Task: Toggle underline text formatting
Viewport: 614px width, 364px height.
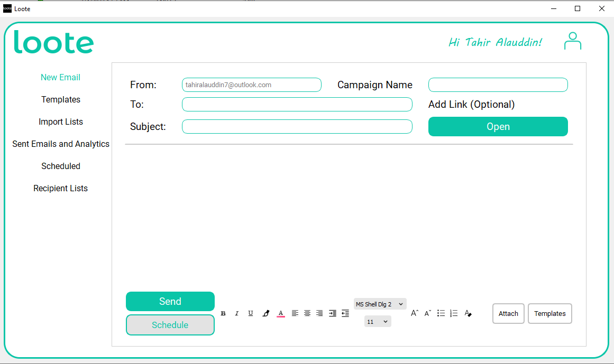Action: tap(251, 313)
